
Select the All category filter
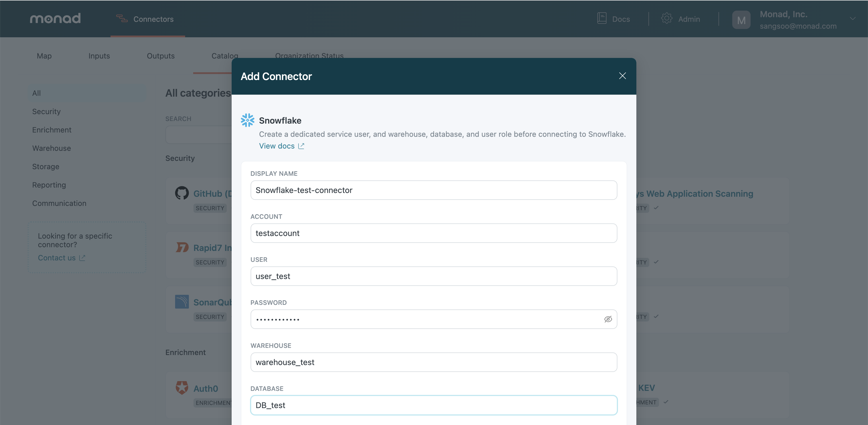[36, 93]
